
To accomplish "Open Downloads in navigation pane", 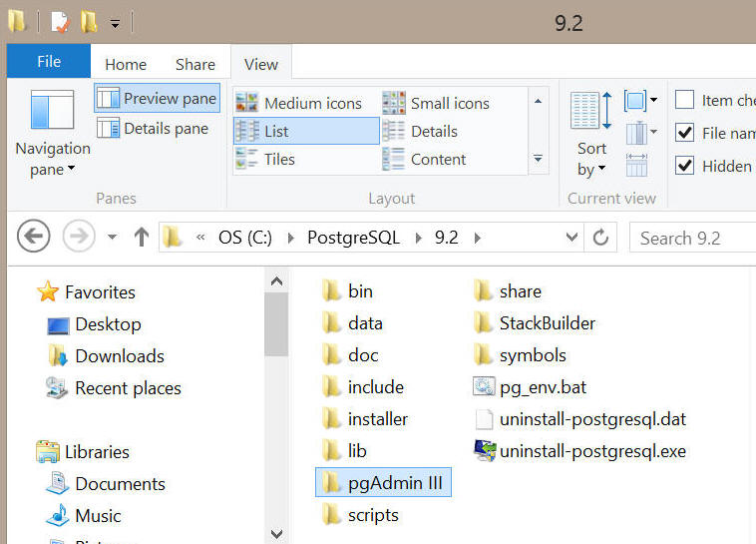I will point(107,356).
